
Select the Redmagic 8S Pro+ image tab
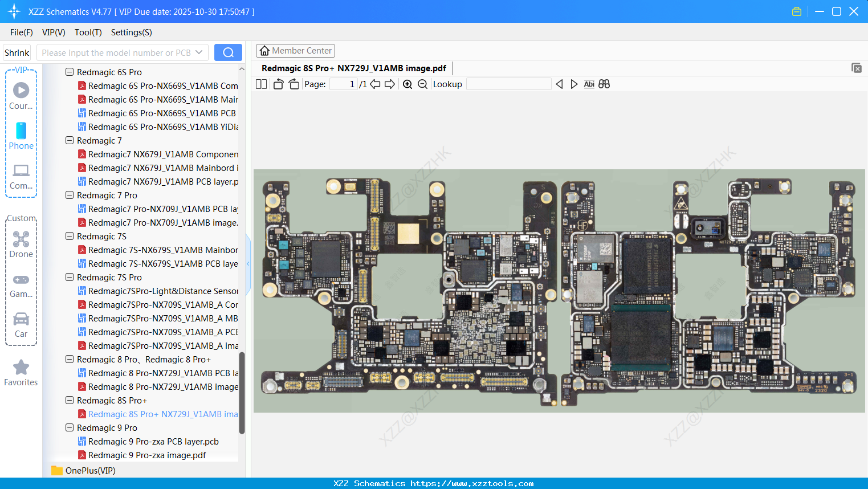click(353, 68)
